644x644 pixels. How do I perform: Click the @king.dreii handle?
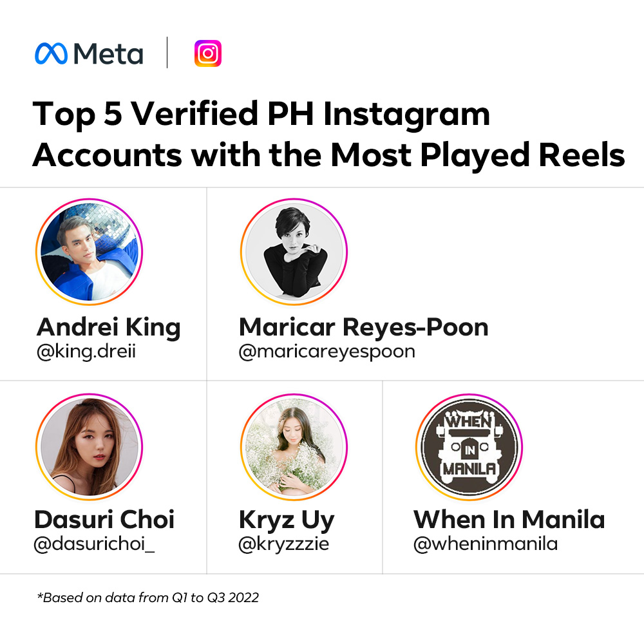[86, 352]
